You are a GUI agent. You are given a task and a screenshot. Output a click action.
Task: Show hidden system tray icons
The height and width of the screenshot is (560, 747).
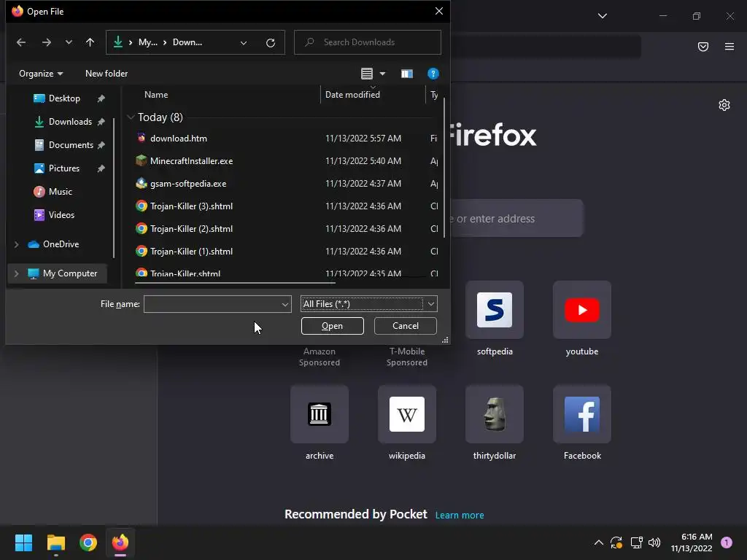tap(599, 542)
